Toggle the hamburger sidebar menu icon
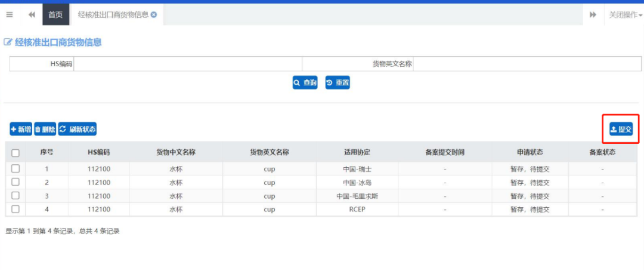The height and width of the screenshot is (271, 644). point(10,15)
